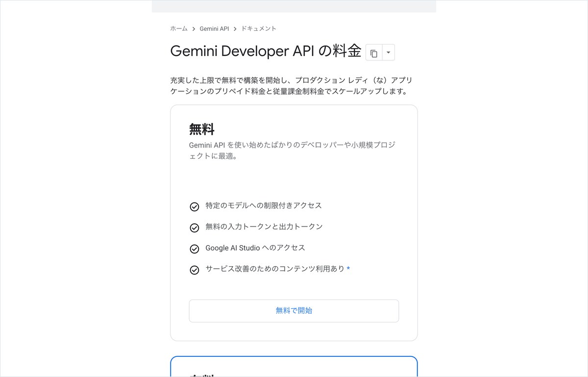Click the 無料 plan heading
Viewport: 588px width, 377px height.
point(202,129)
